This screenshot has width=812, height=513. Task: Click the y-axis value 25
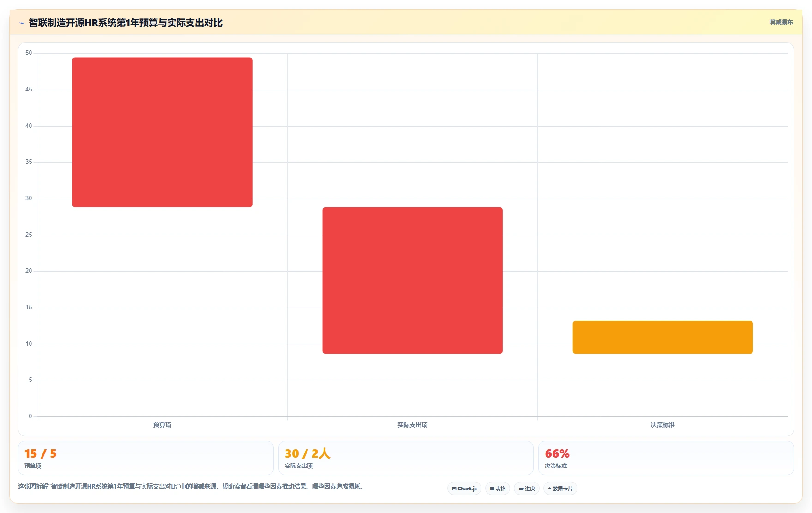tap(29, 235)
